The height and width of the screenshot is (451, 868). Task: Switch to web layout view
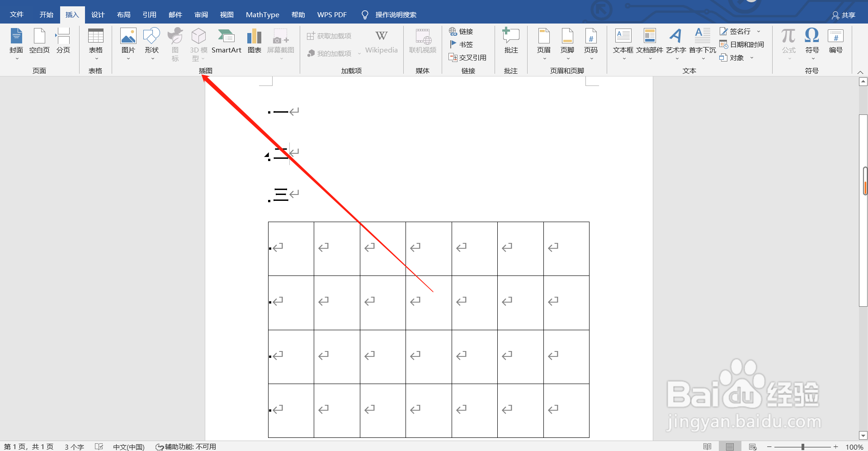tap(753, 447)
